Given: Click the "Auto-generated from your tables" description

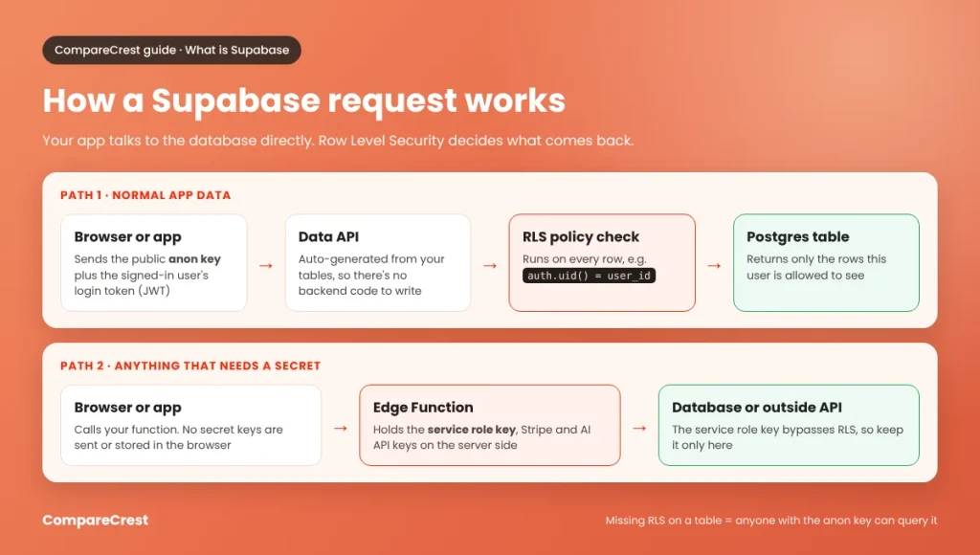Looking at the screenshot, I should point(371,275).
